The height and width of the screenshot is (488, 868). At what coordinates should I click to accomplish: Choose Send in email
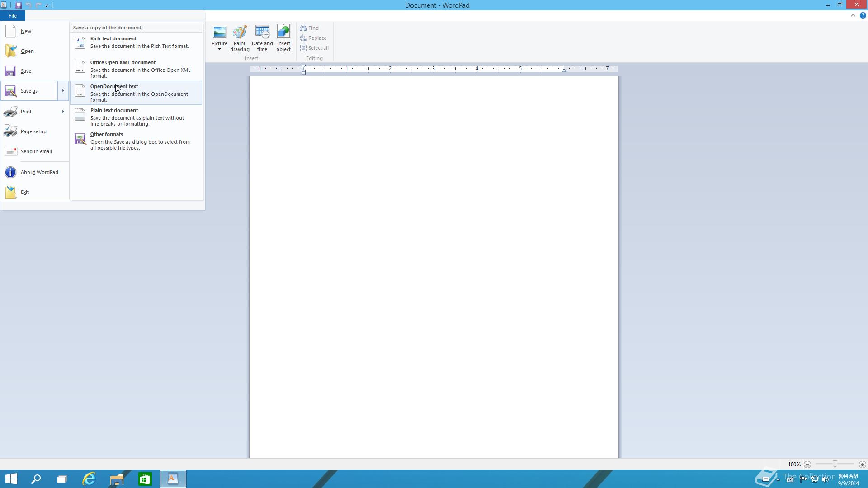pos(34,151)
